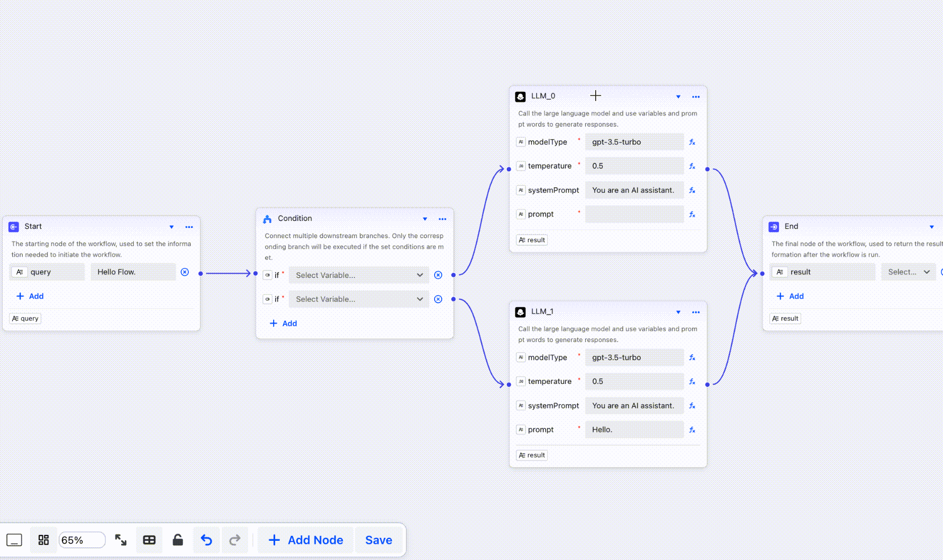Toggle the minimap panel icon
Screen dimensions: 943x560
click(x=14, y=540)
